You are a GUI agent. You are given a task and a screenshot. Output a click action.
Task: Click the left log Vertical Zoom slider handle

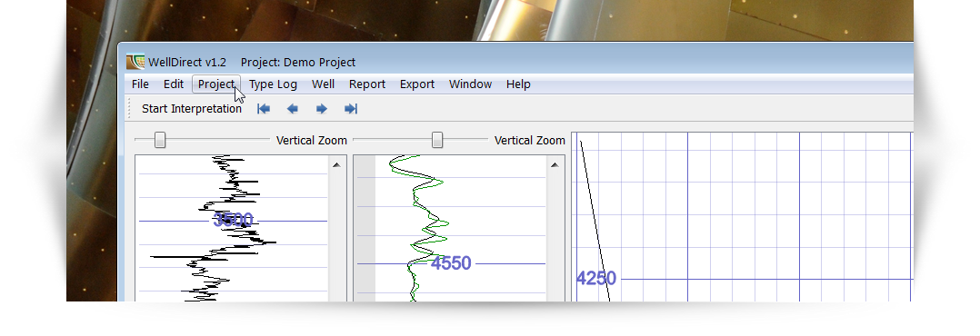click(x=160, y=140)
